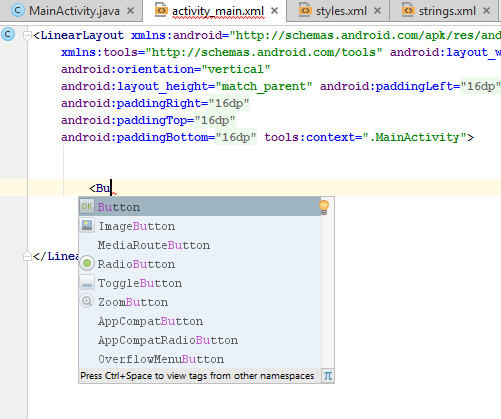
Task: Click the OK icon beside Button suggestion
Action: pyautogui.click(x=87, y=206)
